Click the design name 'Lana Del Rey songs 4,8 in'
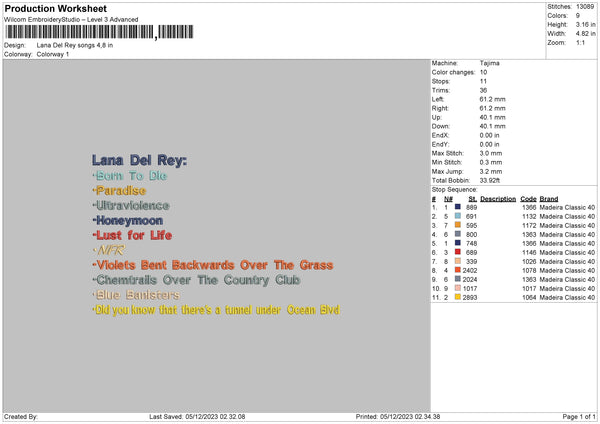This screenshot has width=600, height=424. (x=75, y=45)
